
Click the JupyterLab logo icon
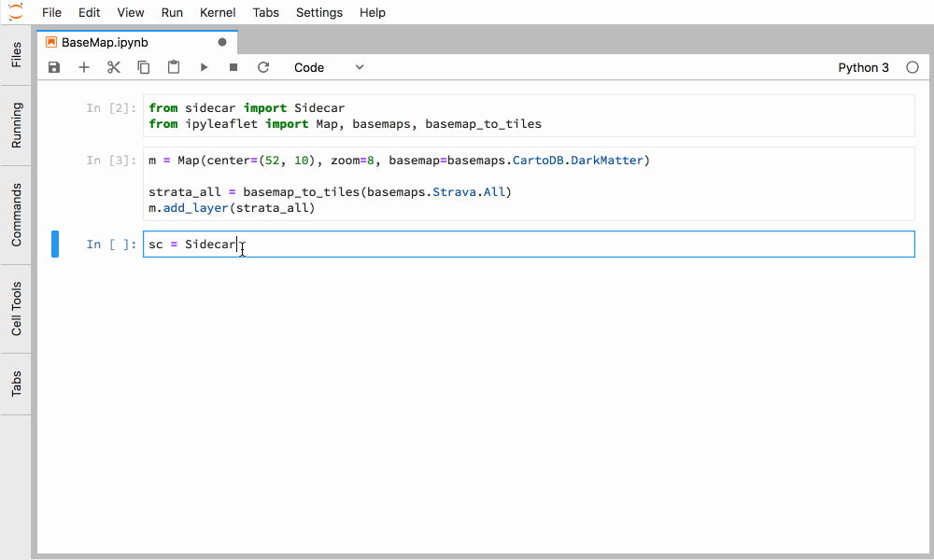16,11
